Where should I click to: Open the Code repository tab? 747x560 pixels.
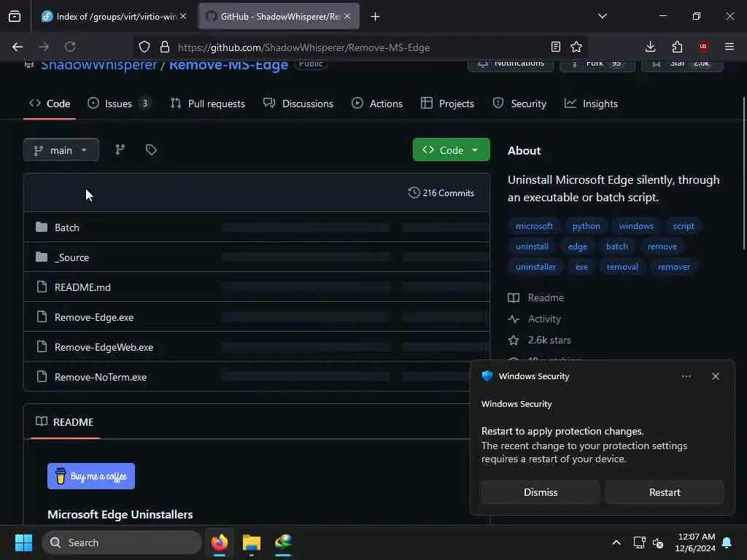point(50,104)
